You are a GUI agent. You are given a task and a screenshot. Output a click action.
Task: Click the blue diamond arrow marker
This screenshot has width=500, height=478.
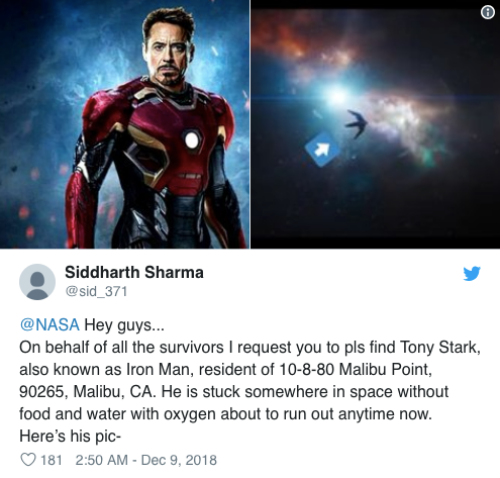pyautogui.click(x=322, y=149)
